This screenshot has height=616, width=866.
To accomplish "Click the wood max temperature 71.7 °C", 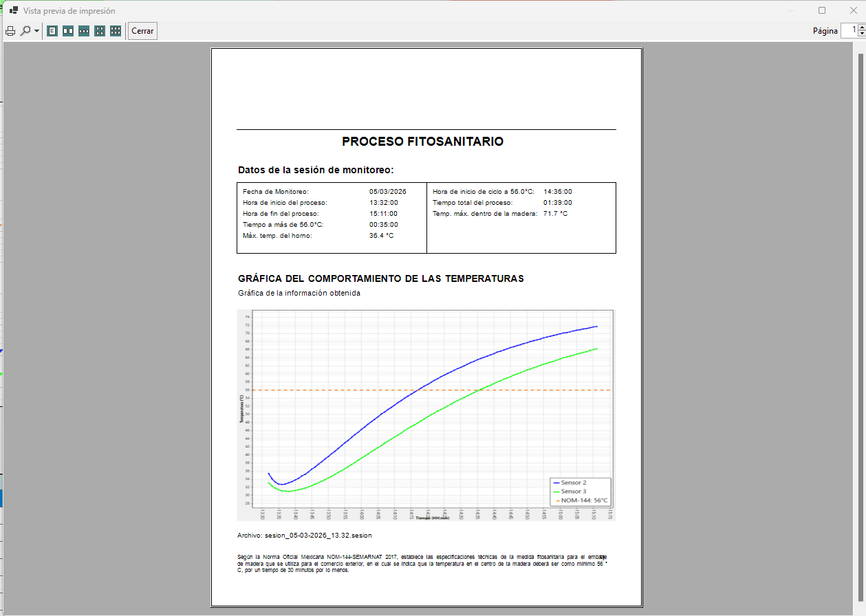I will point(556,214).
